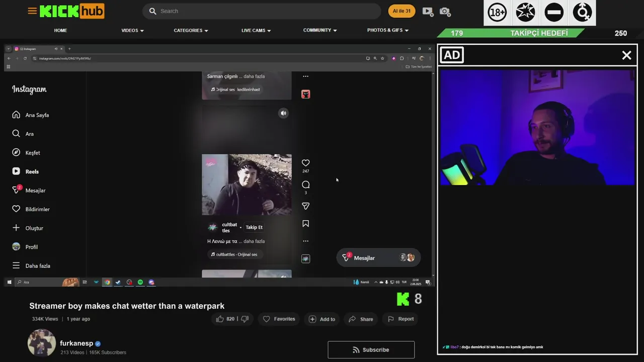Click the search magnifier icon in Kickhub
The width and height of the screenshot is (644, 362).
coord(153,11)
